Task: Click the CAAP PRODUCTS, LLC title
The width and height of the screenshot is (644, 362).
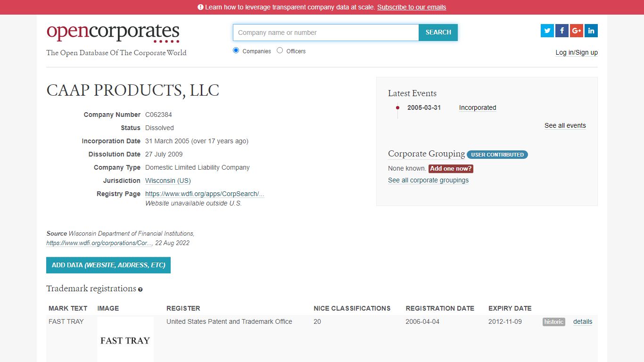Action: pos(133,90)
